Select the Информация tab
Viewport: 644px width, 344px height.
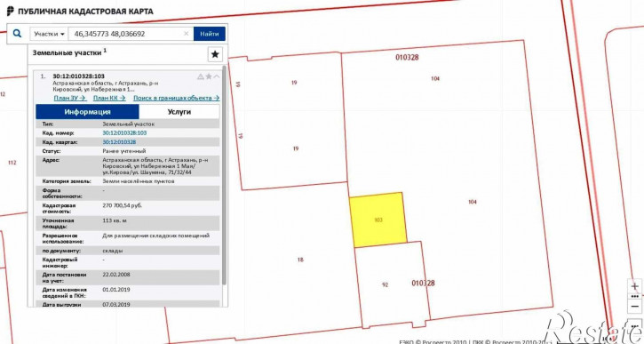pos(87,112)
